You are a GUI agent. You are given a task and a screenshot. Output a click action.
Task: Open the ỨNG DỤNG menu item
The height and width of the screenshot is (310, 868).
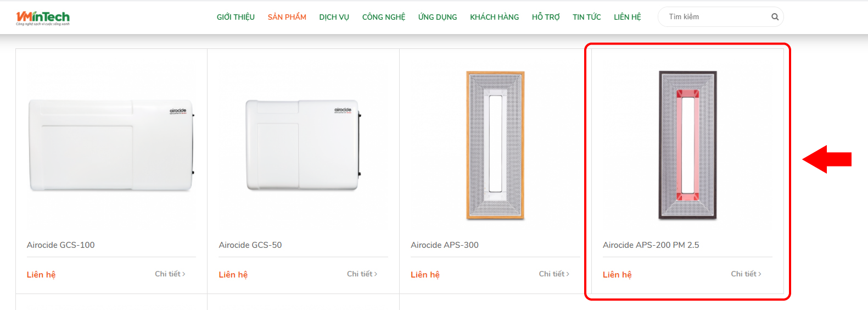point(438,17)
